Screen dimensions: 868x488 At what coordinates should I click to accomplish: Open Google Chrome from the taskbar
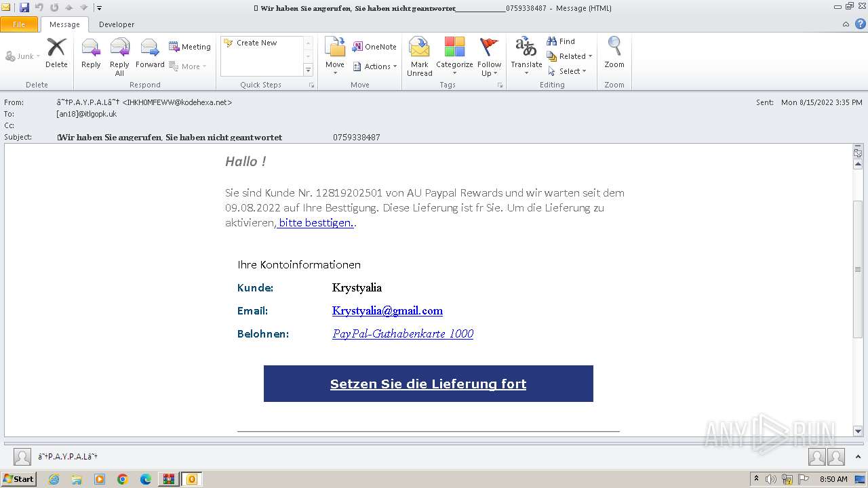[123, 479]
